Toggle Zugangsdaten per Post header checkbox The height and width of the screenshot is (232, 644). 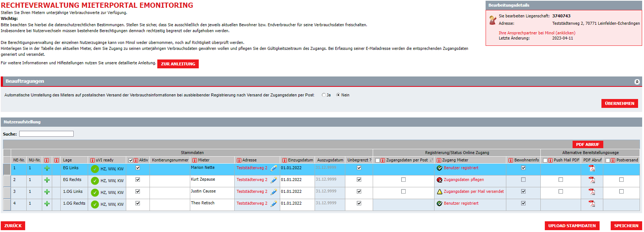(x=378, y=160)
